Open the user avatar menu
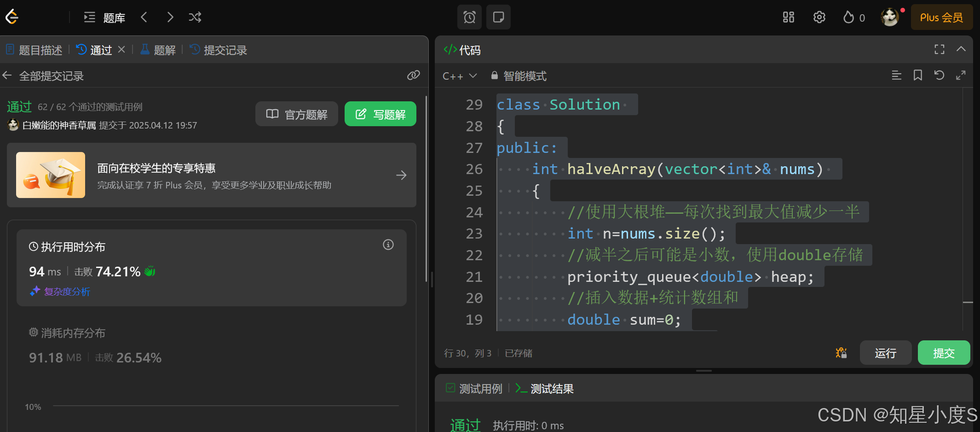Viewport: 980px width, 432px height. (x=890, y=18)
